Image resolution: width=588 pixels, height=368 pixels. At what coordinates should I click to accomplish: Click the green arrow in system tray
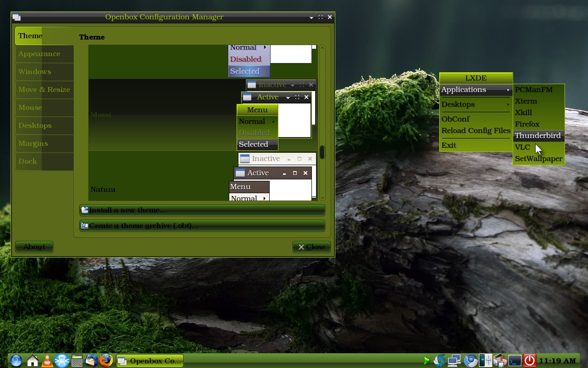click(427, 361)
